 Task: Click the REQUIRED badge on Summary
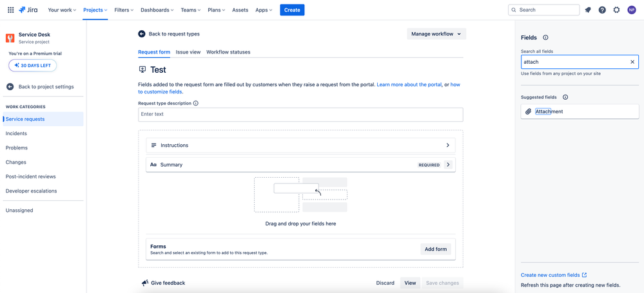pyautogui.click(x=429, y=165)
